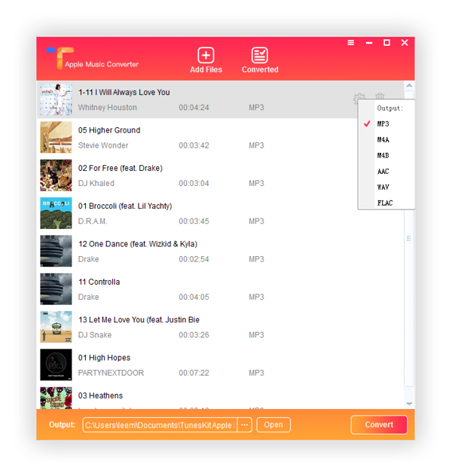Select FLAC output format
This screenshot has width=452, height=476.
[x=386, y=203]
